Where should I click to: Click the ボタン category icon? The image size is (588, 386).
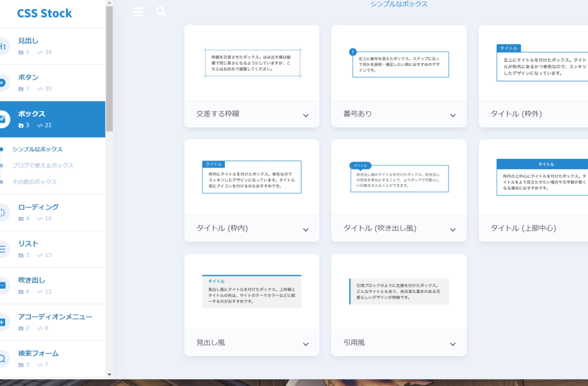[3, 83]
